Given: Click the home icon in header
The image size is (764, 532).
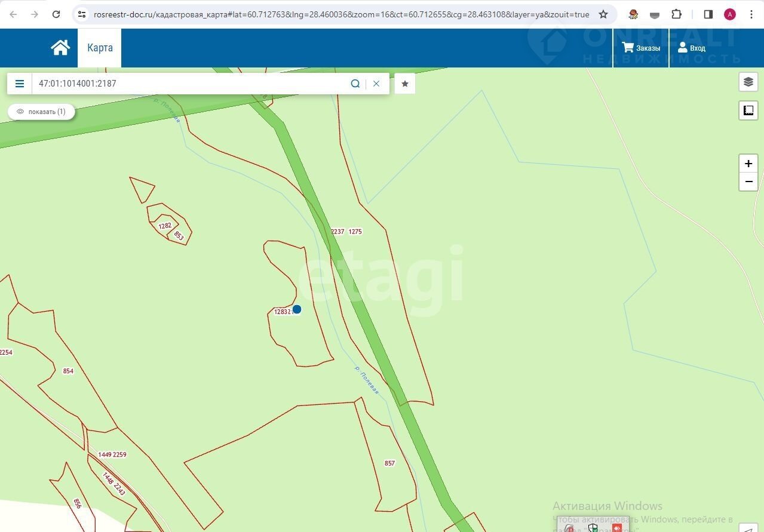Looking at the screenshot, I should pyautogui.click(x=60, y=48).
